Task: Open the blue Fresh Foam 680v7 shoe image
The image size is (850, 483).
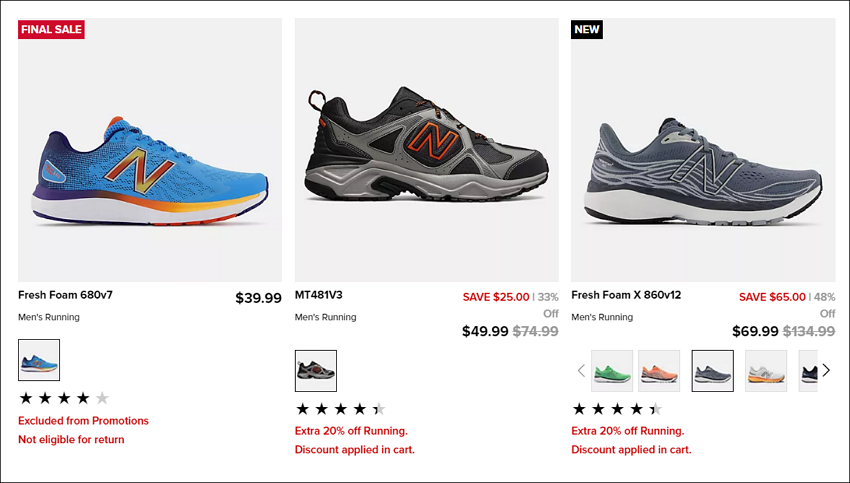Action: [x=150, y=150]
